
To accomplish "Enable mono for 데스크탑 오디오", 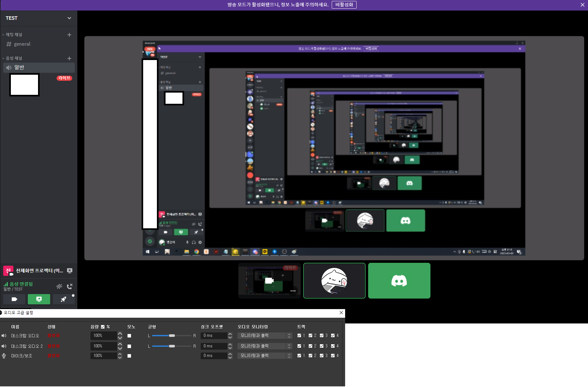I will coord(129,336).
